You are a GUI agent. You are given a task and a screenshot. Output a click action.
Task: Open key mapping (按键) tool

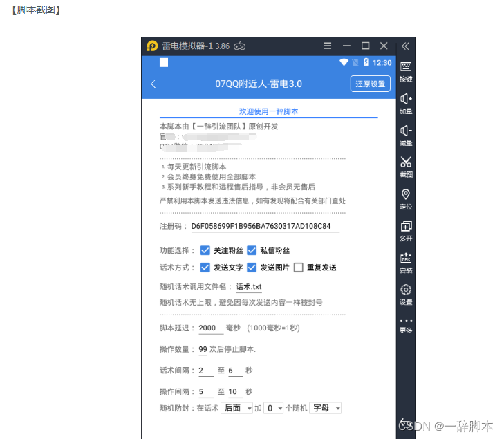[x=406, y=72]
